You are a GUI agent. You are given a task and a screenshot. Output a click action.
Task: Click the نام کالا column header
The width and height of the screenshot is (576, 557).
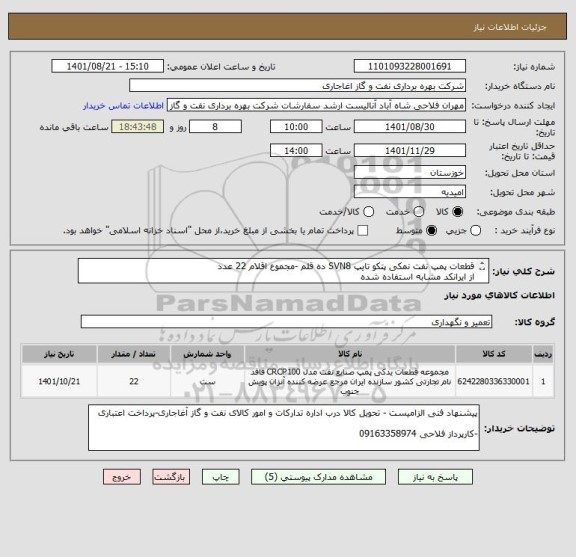[350, 354]
